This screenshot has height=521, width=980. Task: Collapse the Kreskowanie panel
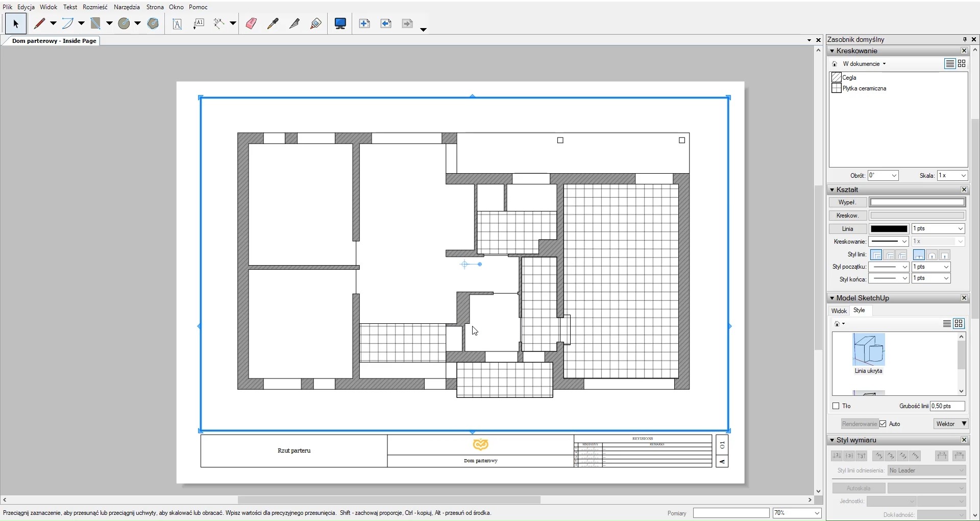832,51
